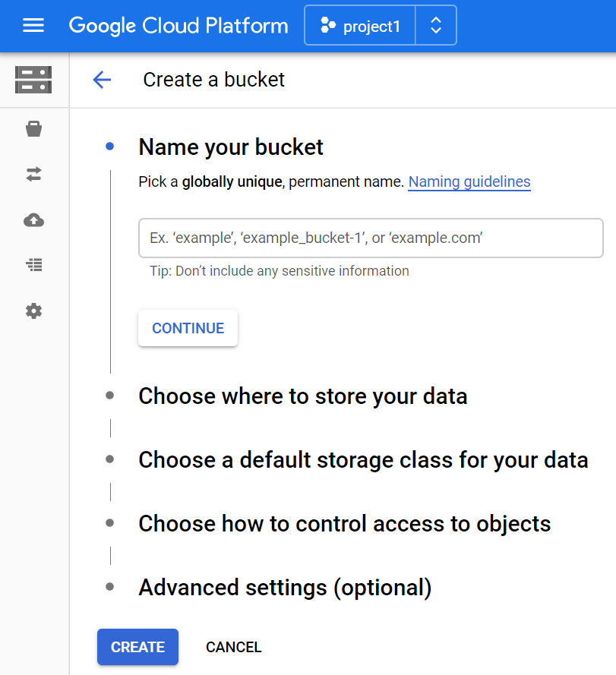Expand Choose where to store your data
The image size is (616, 675).
[x=303, y=396]
